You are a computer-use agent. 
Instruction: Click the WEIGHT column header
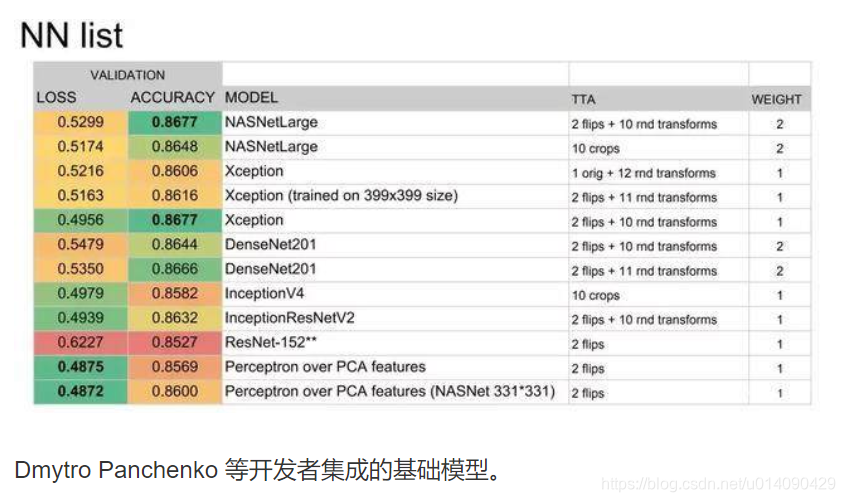point(776,100)
